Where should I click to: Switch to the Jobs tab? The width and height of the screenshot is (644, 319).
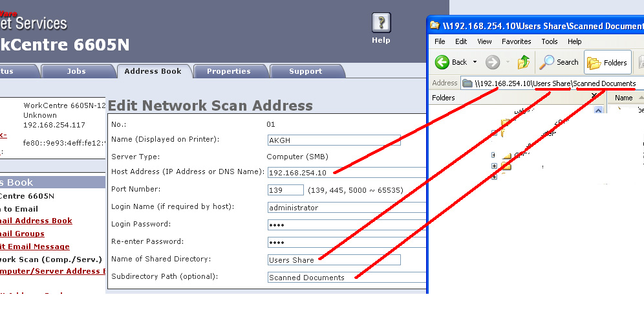click(x=76, y=71)
